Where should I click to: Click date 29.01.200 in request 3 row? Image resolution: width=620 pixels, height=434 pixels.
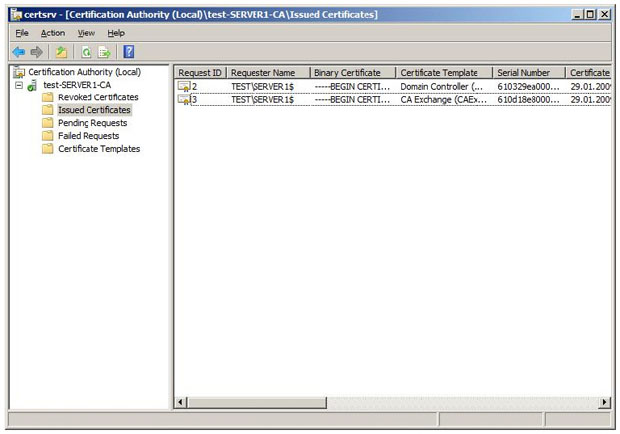point(591,100)
